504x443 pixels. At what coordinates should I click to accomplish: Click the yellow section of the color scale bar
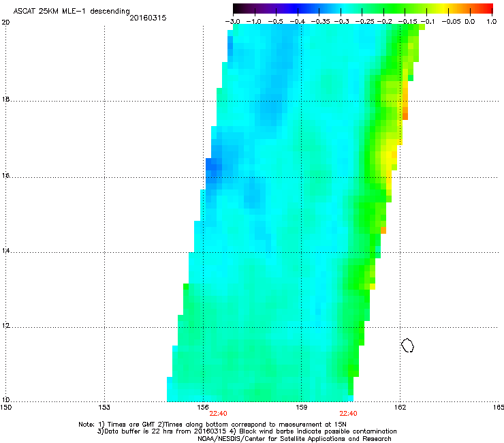coord(443,9)
